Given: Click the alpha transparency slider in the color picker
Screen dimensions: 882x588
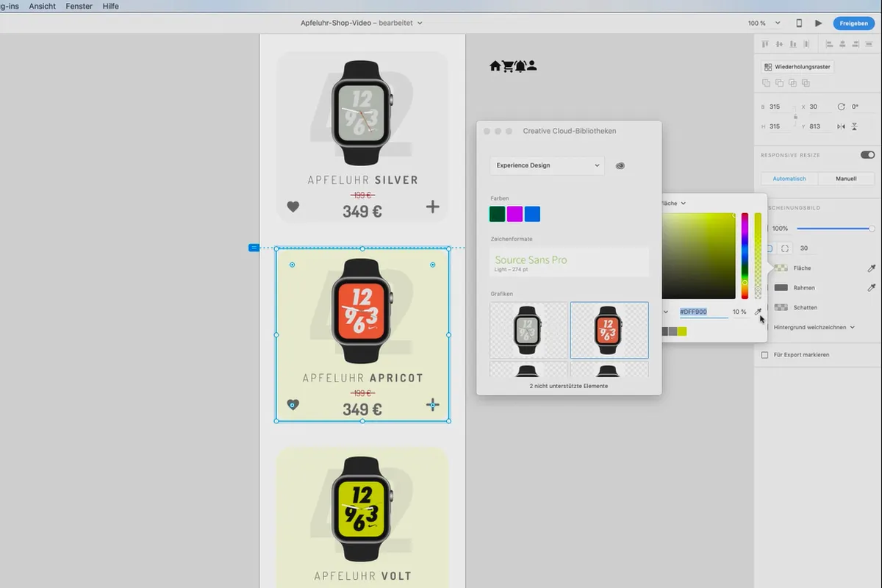Looking at the screenshot, I should pyautogui.click(x=758, y=255).
